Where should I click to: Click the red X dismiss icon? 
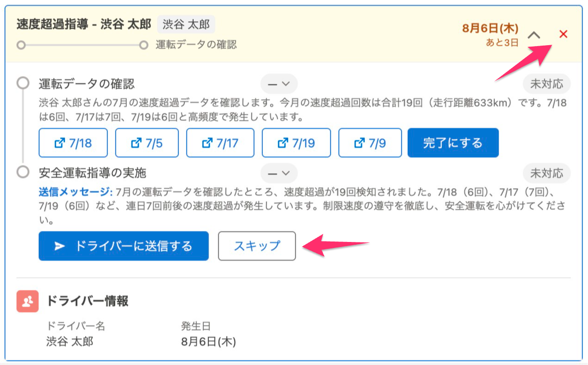[563, 34]
